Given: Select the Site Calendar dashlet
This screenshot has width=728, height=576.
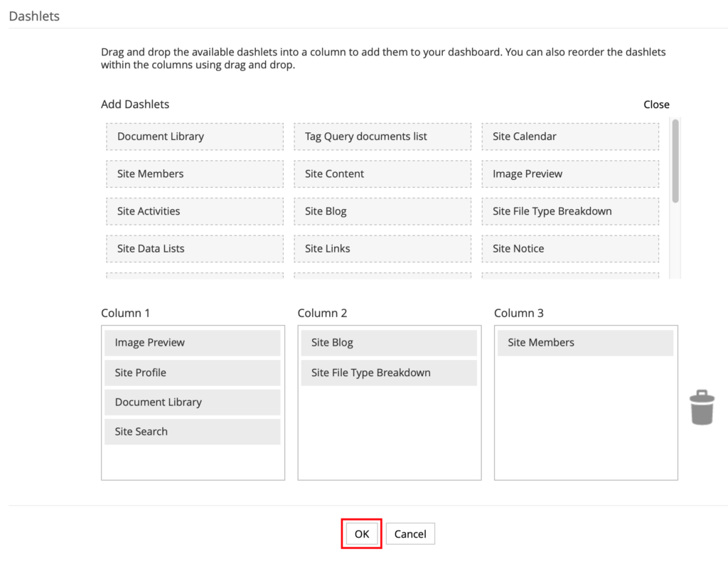Looking at the screenshot, I should [x=569, y=137].
